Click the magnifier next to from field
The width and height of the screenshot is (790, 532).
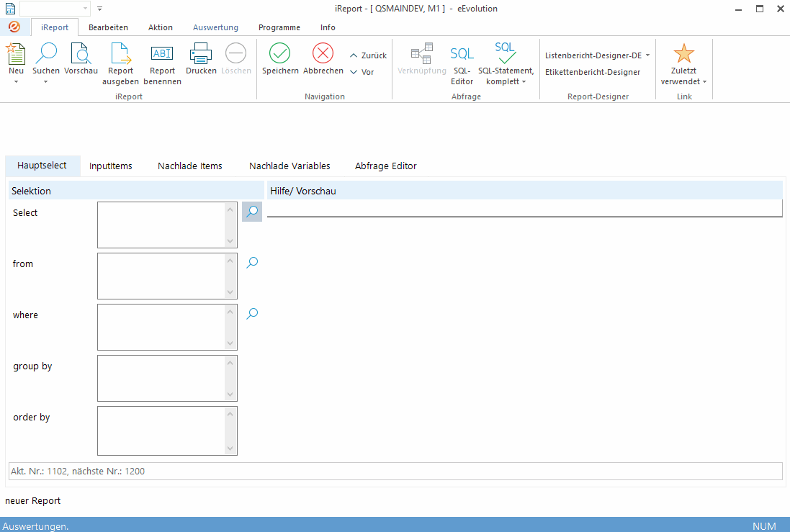pyautogui.click(x=252, y=263)
